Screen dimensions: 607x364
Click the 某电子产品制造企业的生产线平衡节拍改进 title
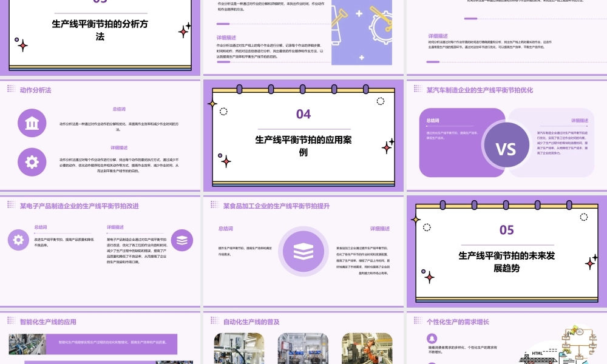pyautogui.click(x=80, y=206)
